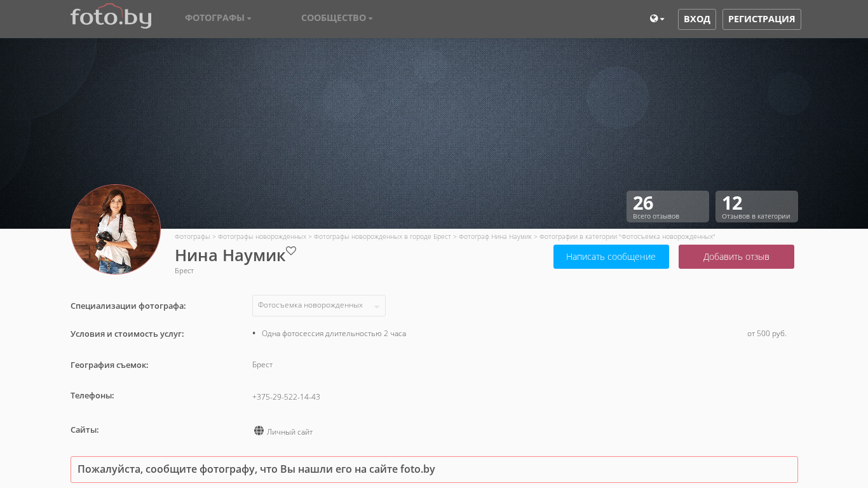Open the 12 Отзывов в категории counter
Screen dimensions: 868x488
(x=756, y=207)
